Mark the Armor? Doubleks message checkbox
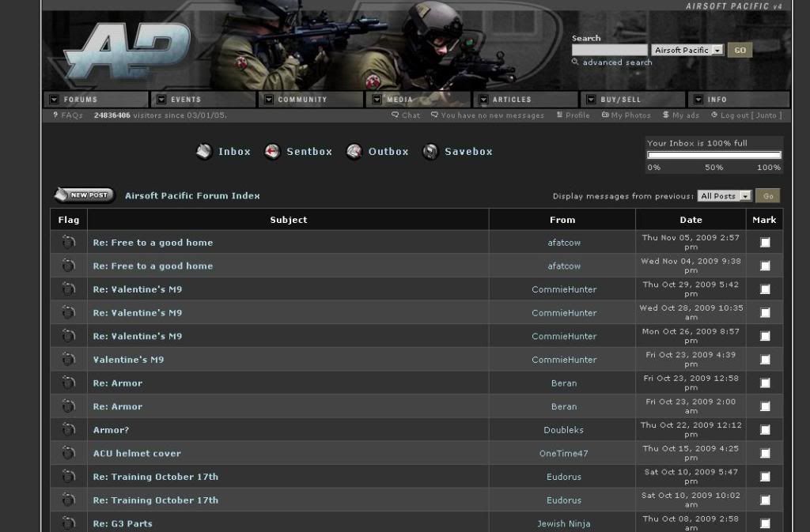The image size is (810, 532). click(765, 430)
